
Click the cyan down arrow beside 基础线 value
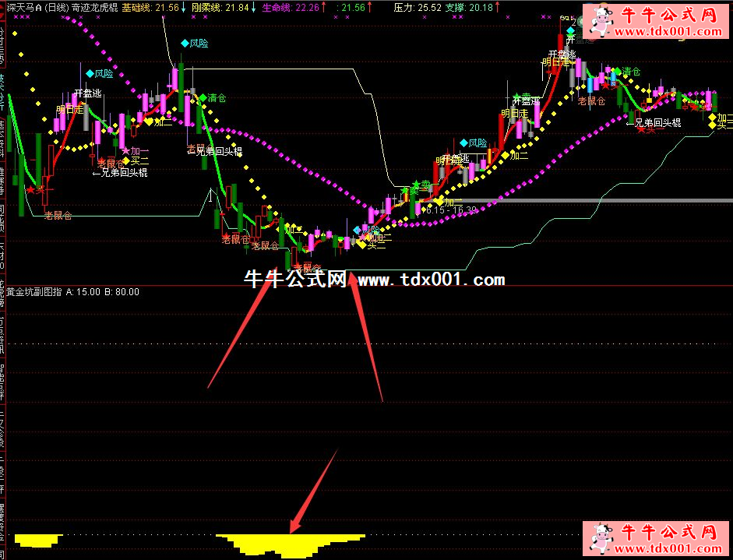(x=183, y=7)
